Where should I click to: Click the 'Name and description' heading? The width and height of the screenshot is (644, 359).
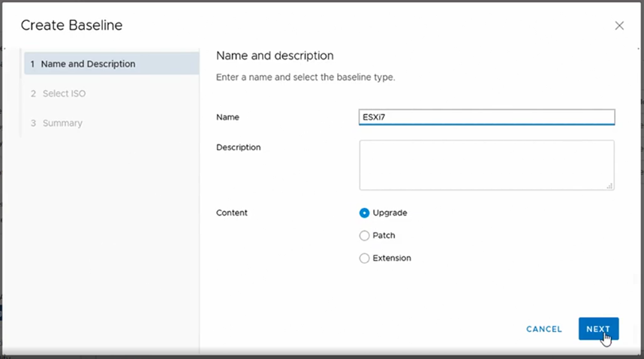click(x=275, y=56)
